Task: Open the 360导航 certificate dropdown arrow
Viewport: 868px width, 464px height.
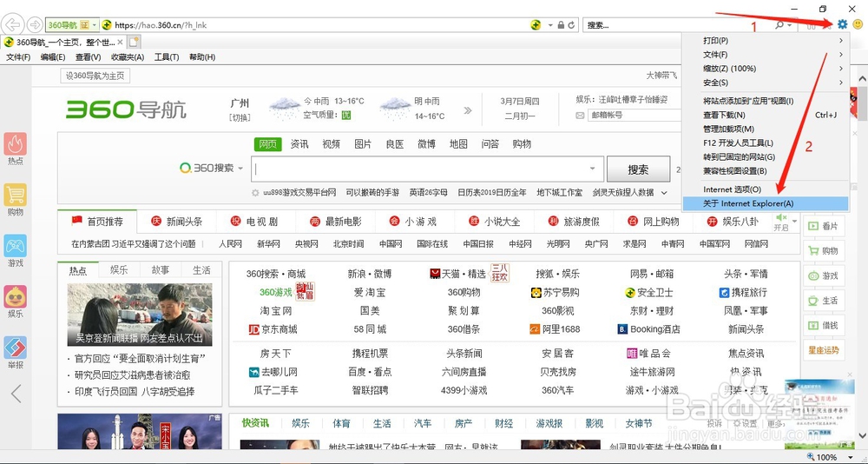Action: click(x=95, y=25)
